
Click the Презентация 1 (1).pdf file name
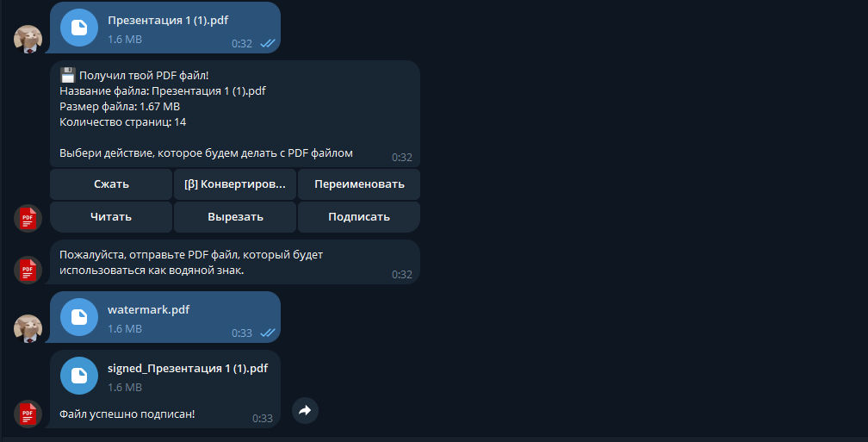point(168,21)
